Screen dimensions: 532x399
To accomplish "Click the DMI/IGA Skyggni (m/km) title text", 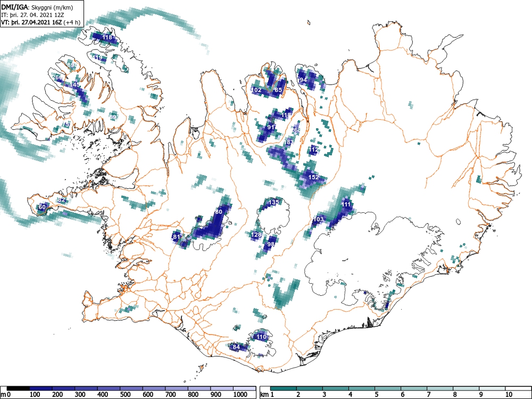I will click(37, 7).
